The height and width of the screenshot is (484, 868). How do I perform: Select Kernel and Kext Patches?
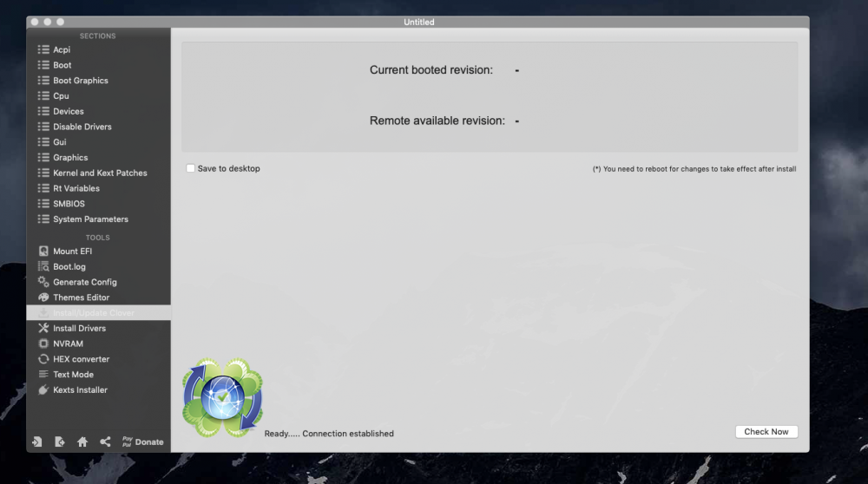(x=99, y=173)
